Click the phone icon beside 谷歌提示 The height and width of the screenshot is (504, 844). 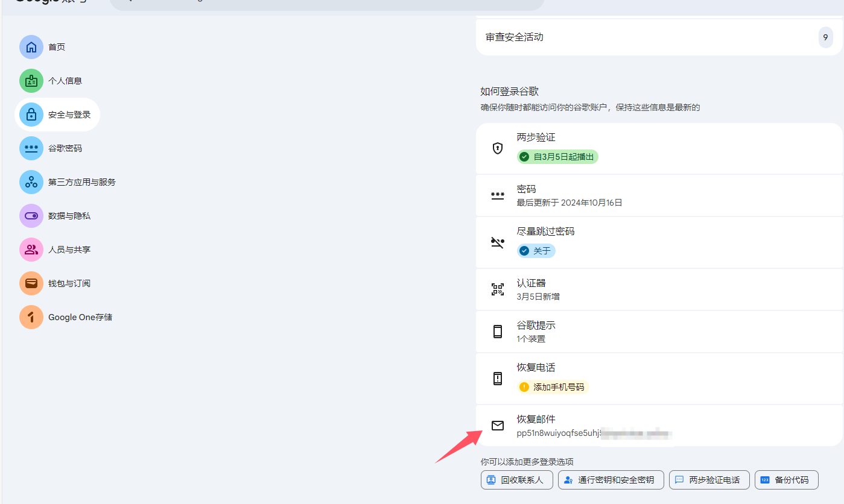pyautogui.click(x=498, y=332)
